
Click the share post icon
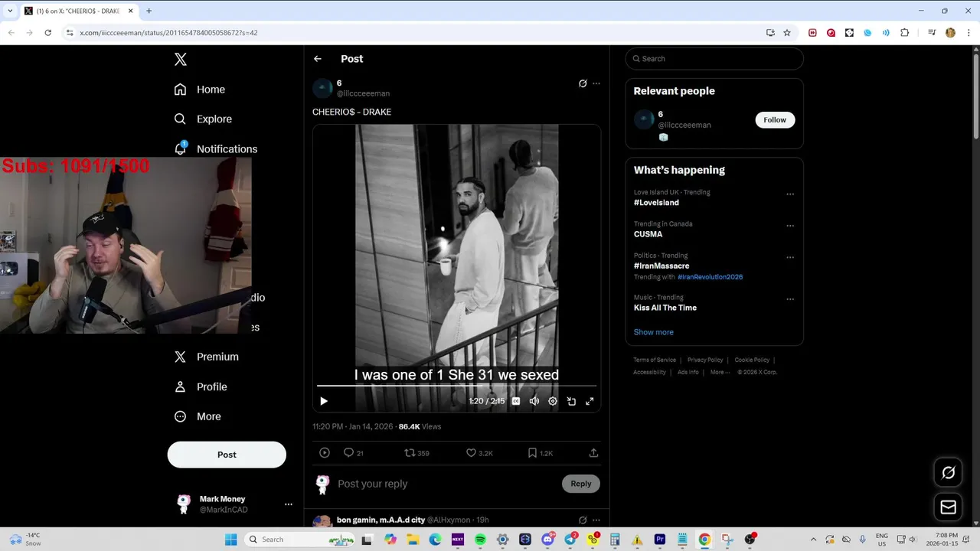coord(593,453)
